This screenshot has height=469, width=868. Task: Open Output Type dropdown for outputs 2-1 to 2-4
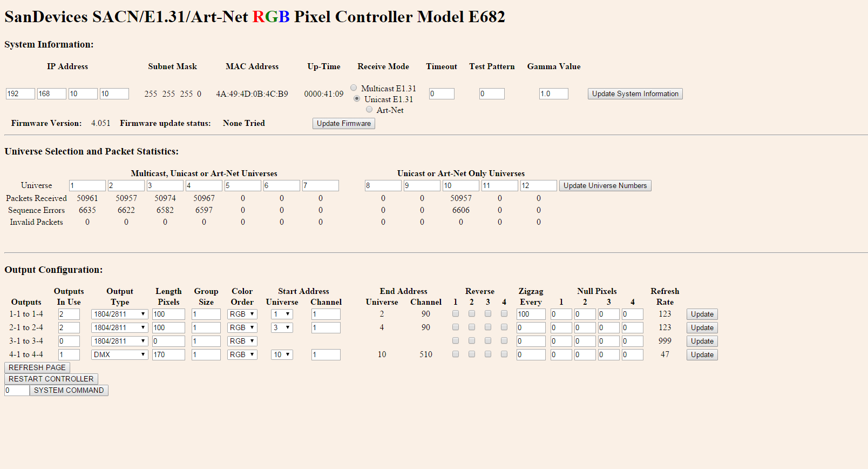click(x=120, y=327)
